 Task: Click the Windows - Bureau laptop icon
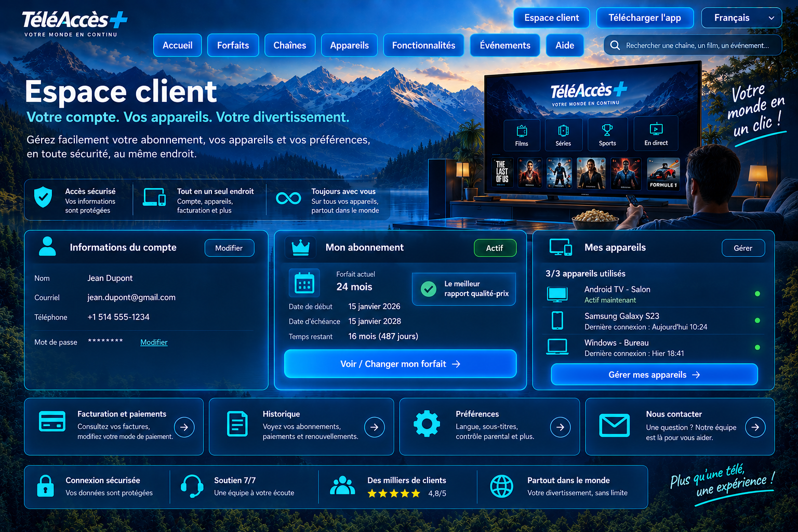[x=557, y=347]
